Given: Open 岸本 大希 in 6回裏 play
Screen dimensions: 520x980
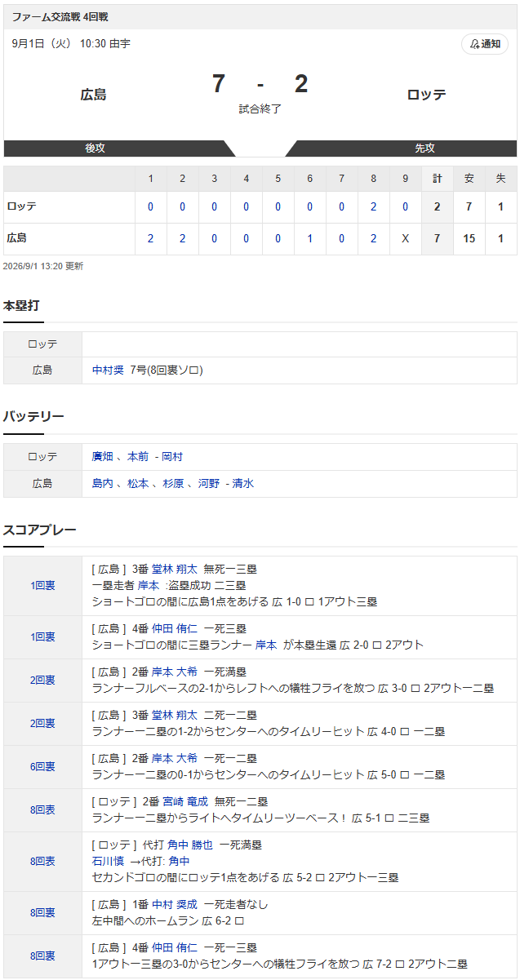Looking at the screenshot, I should (174, 759).
